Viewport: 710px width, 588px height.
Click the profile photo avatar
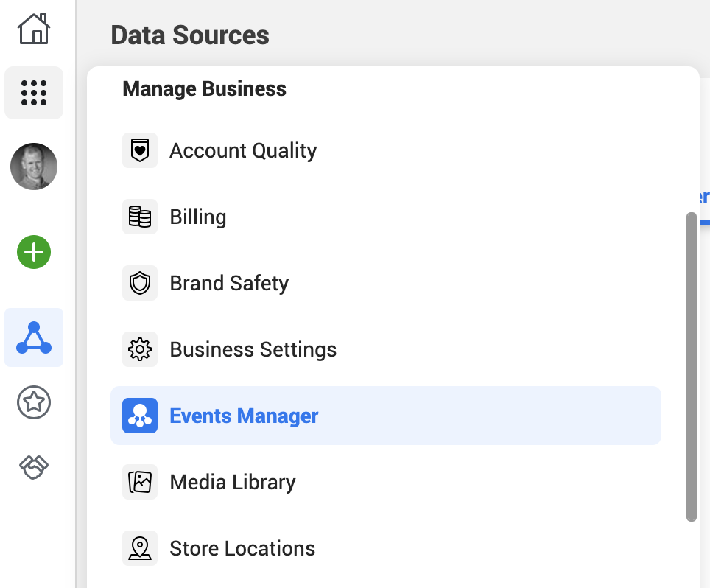[x=34, y=167]
